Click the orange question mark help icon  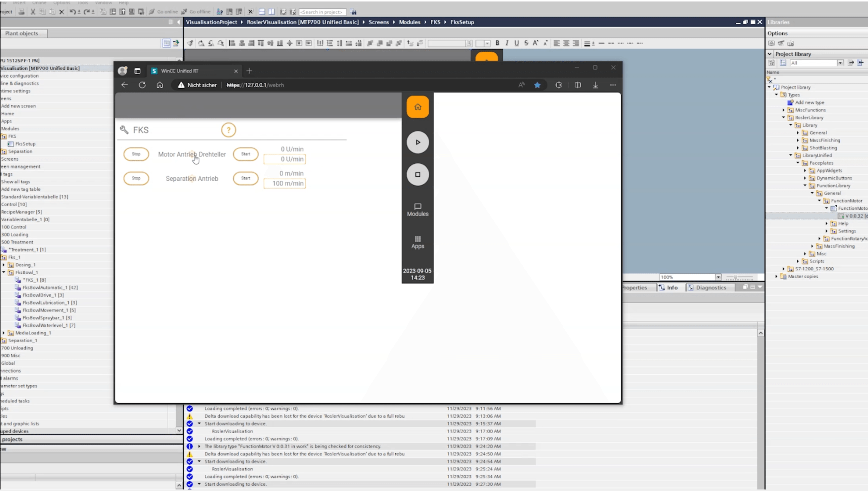pos(228,130)
